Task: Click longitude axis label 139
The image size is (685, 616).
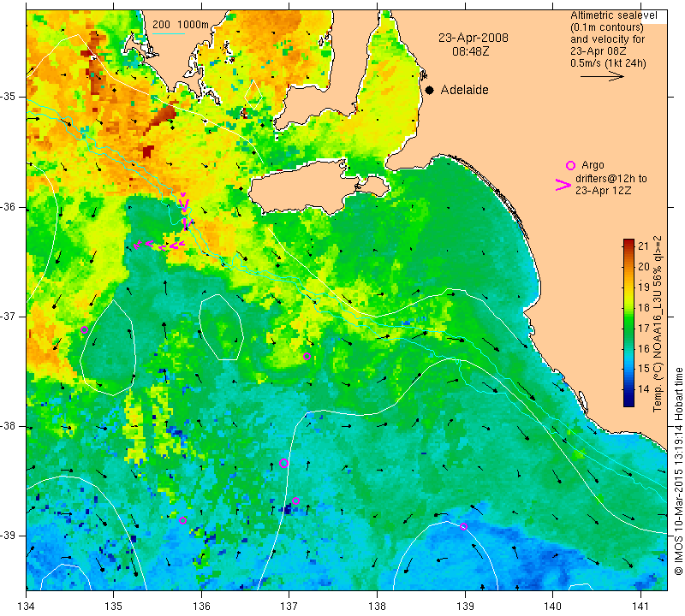Action: coord(465,607)
